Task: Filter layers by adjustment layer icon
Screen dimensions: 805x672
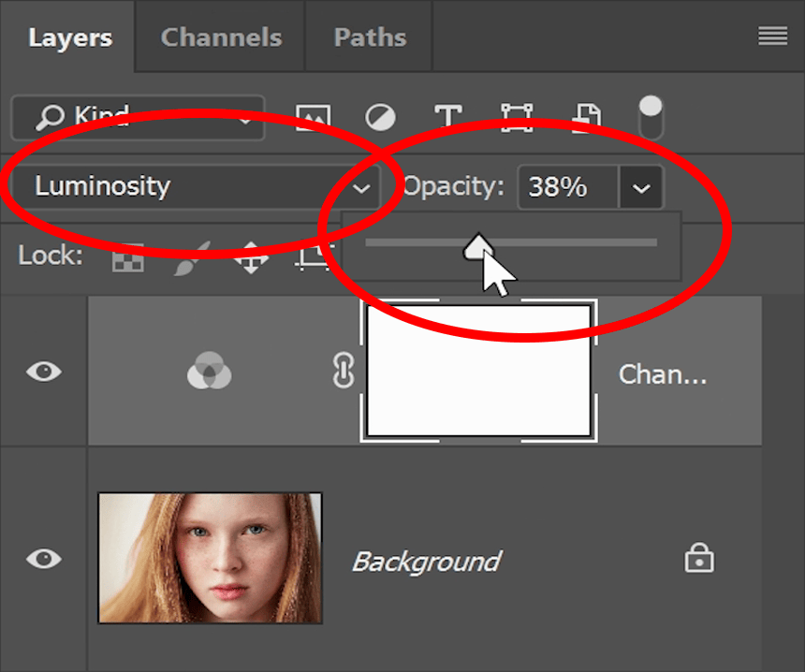Action: 380,117
